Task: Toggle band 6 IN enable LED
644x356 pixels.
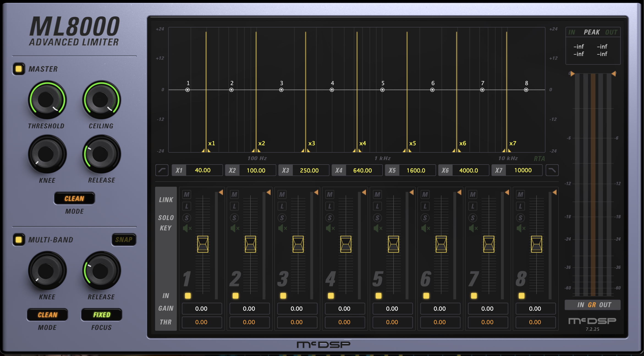Action: point(426,296)
